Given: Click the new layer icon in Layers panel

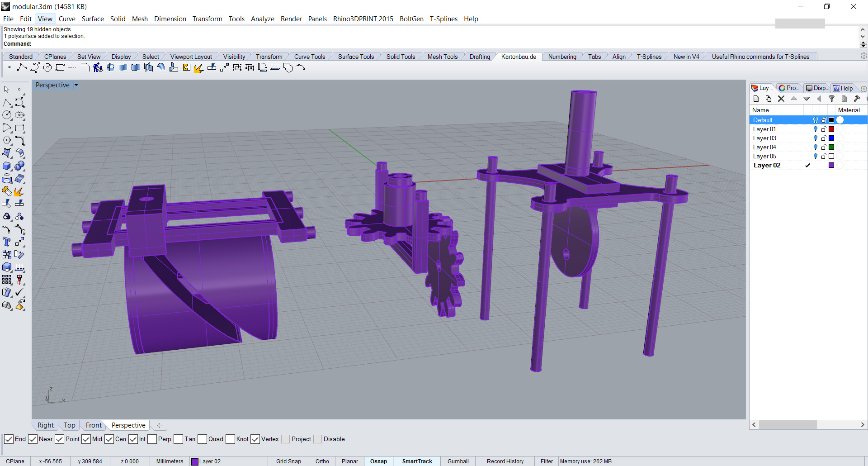Looking at the screenshot, I should click(x=756, y=99).
